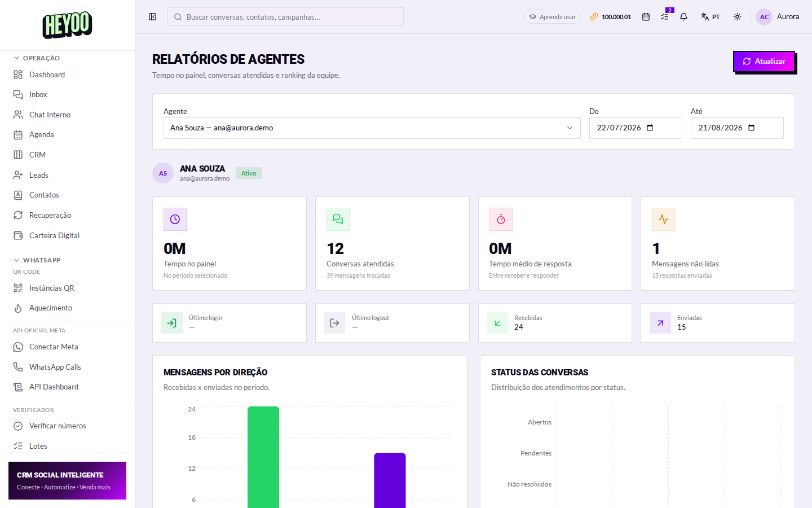Switch language via PT icon
Viewport: 812px width, 508px height.
710,17
